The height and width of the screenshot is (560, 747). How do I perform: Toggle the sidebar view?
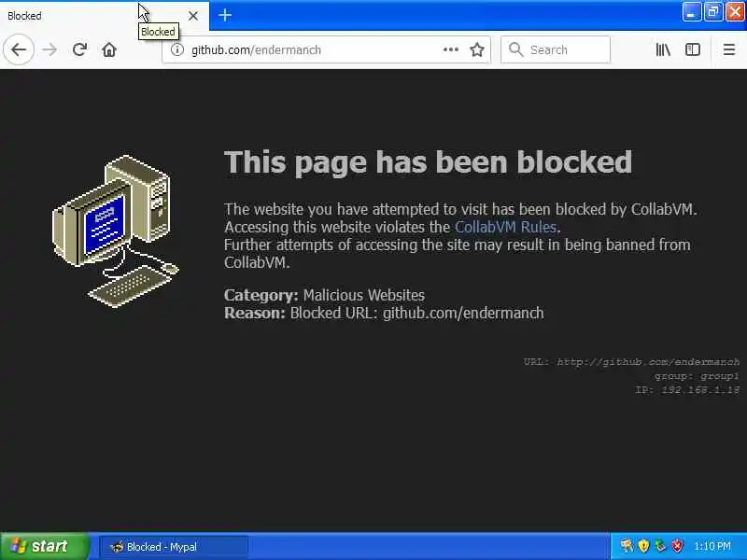[x=693, y=49]
